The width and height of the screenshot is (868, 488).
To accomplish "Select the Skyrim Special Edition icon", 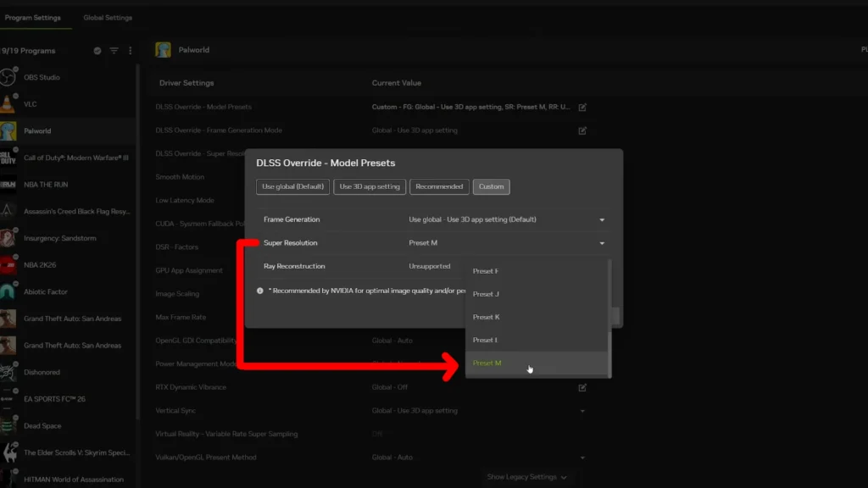I will click(x=8, y=452).
